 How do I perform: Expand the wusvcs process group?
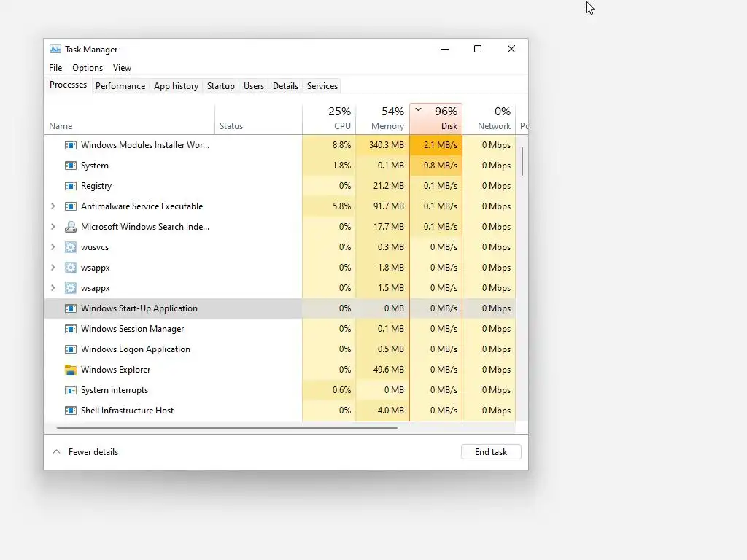[53, 247]
